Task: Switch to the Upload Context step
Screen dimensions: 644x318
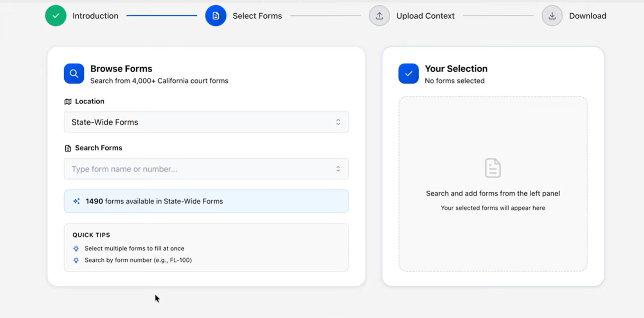Action: (x=425, y=16)
